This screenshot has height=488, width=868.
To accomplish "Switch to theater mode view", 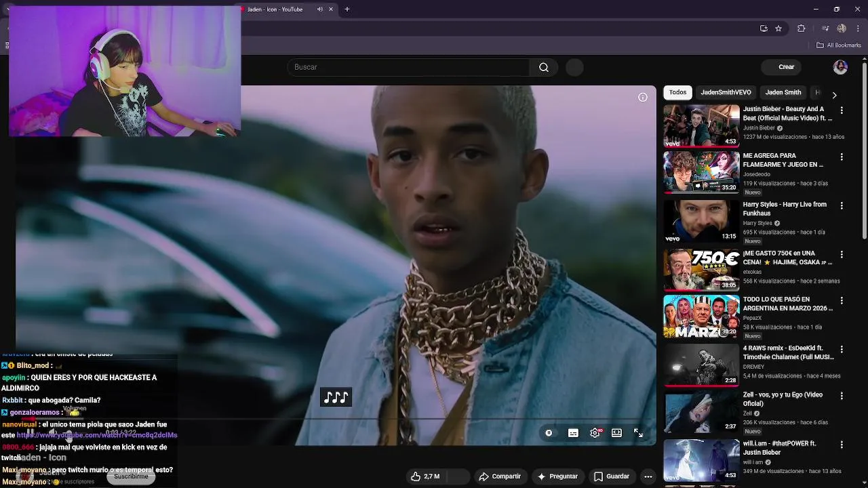I will (616, 433).
